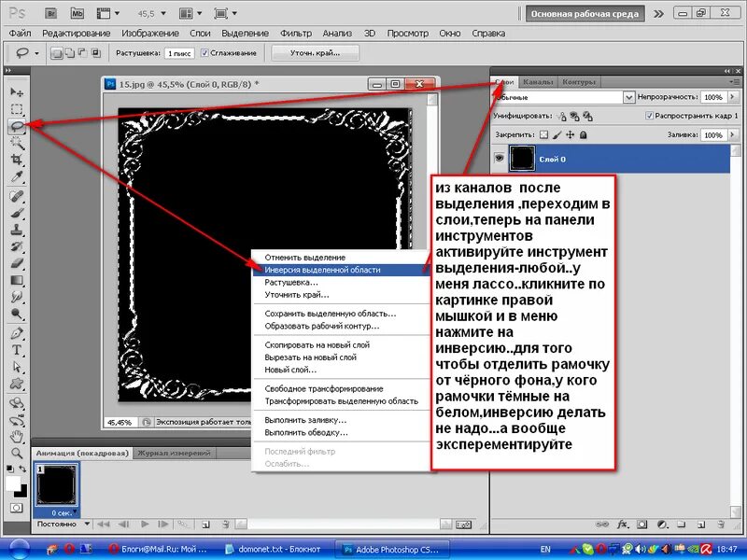This screenshot has height=560, width=747.
Task: Create new adjustment layer icon
Action: (662, 525)
